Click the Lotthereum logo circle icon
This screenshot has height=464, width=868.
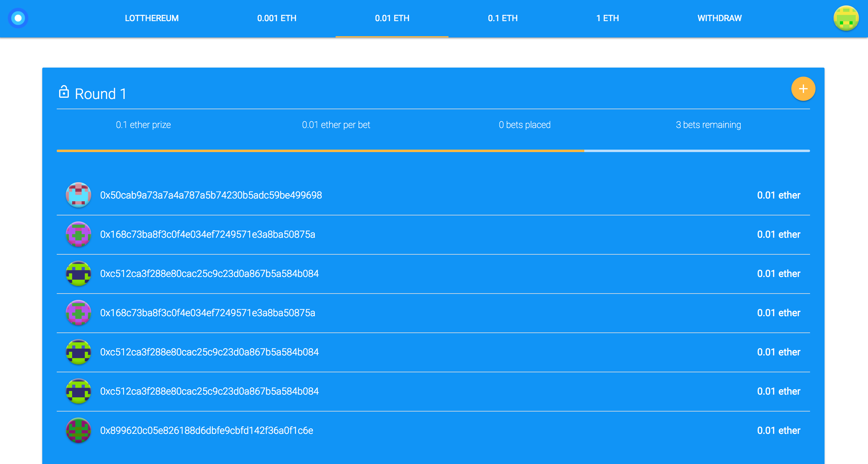pyautogui.click(x=18, y=18)
